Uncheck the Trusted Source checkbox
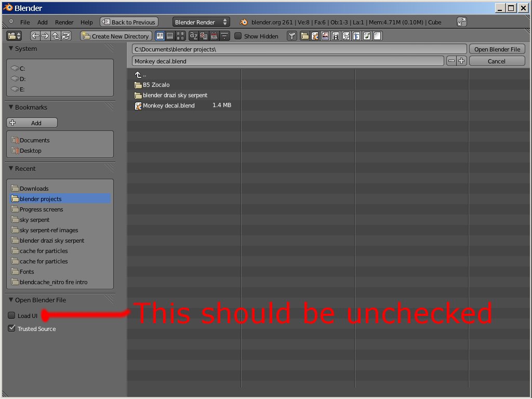Image resolution: width=532 pixels, height=399 pixels. pyautogui.click(x=11, y=328)
